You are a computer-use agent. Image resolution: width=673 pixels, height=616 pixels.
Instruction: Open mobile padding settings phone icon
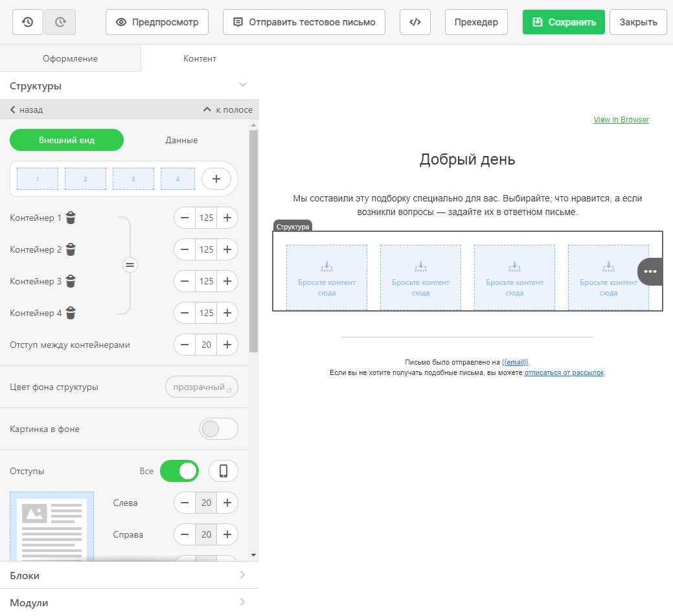223,471
